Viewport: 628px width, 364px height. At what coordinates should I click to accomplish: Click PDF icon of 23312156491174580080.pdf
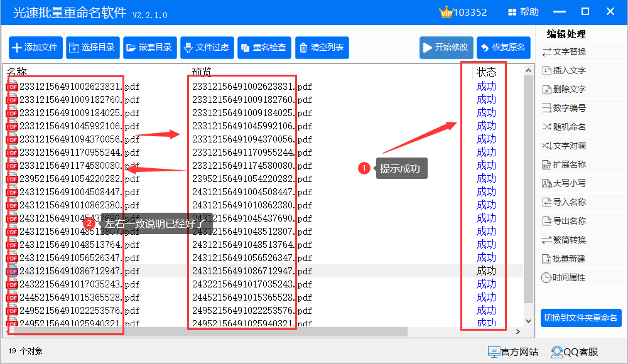coord(13,166)
